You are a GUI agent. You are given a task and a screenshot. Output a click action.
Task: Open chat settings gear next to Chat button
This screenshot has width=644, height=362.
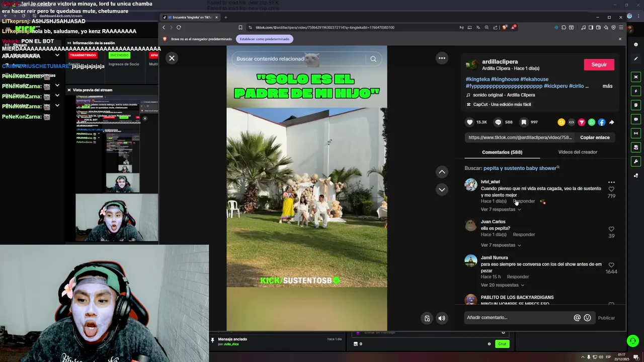(489, 344)
